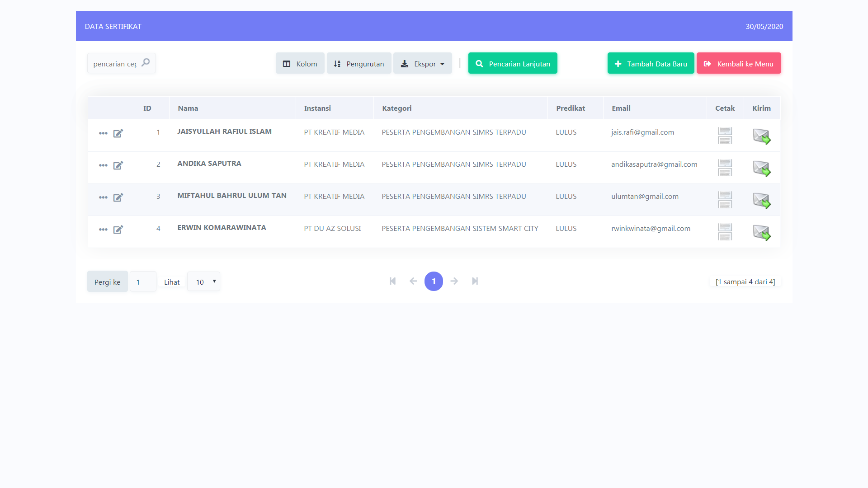Screen dimensions: 868x488
Task: Send certificate to andikasaputra@gmail.com
Action: tap(761, 168)
